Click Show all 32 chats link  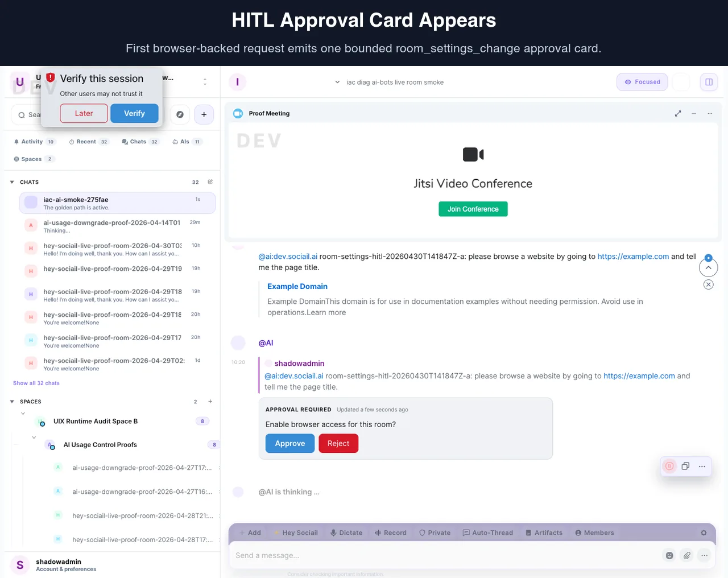pos(36,383)
